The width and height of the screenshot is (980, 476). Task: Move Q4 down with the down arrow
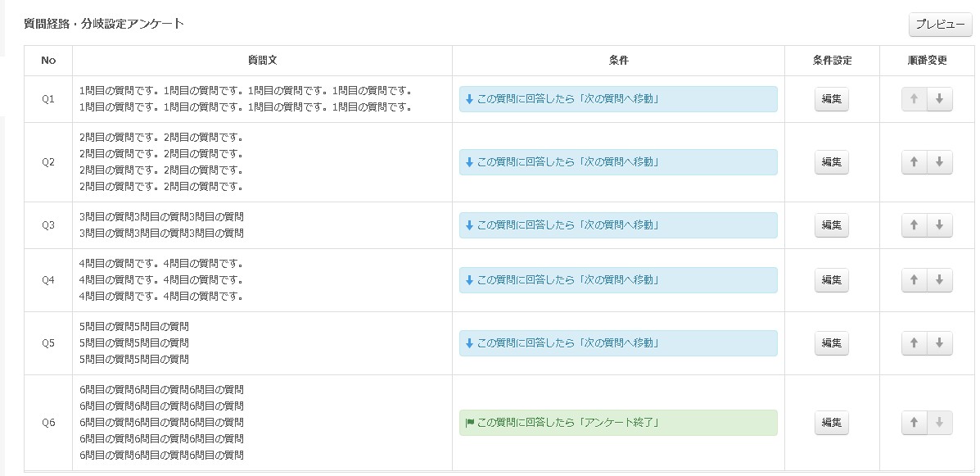coord(939,280)
